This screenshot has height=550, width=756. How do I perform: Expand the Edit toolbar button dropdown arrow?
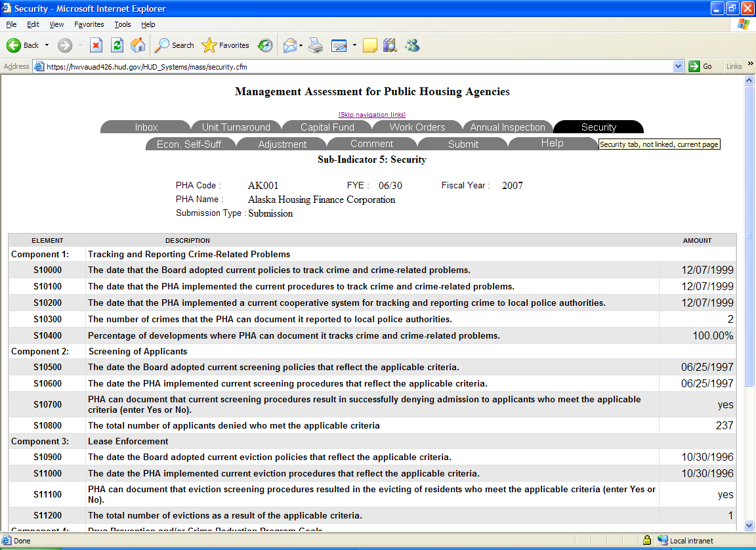tap(354, 45)
